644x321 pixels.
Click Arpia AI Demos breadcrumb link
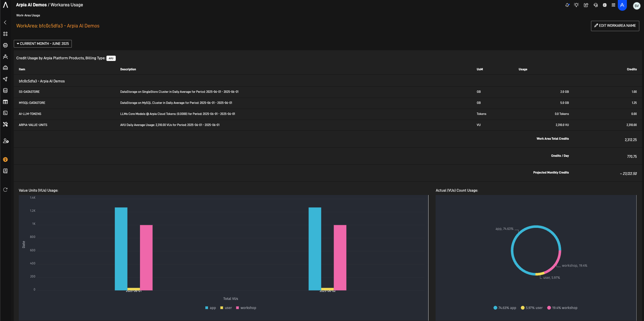pos(31,5)
